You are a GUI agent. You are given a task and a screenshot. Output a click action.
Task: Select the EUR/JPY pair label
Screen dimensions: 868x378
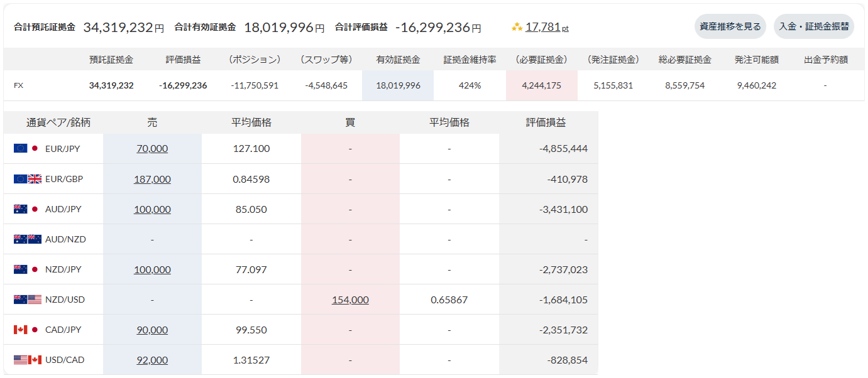63,149
